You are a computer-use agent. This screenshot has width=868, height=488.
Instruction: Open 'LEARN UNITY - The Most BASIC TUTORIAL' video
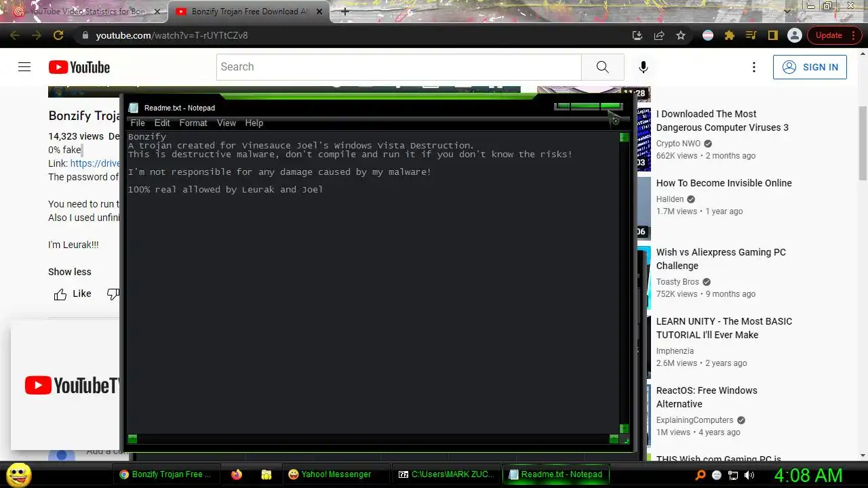pyautogui.click(x=724, y=328)
